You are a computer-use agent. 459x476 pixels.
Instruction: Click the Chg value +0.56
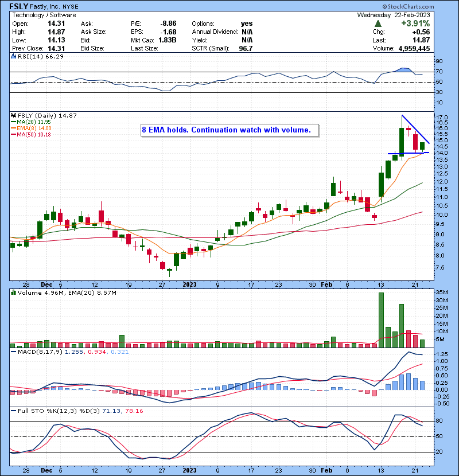(421, 32)
